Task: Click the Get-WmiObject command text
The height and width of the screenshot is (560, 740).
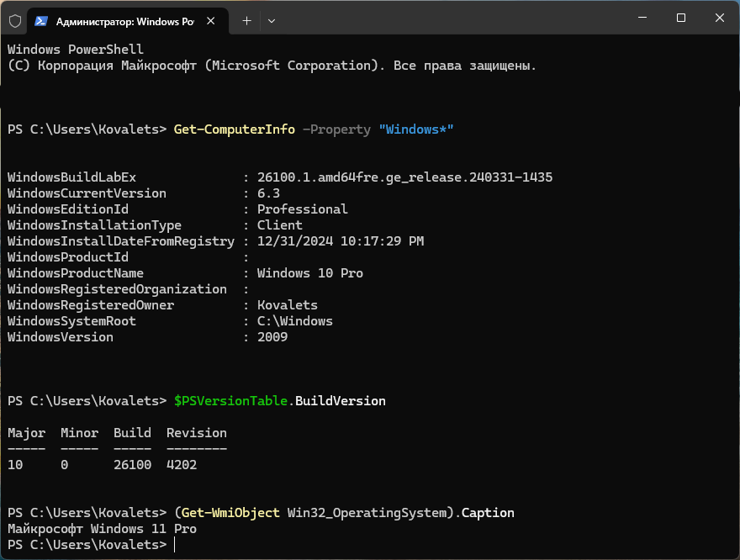Action: pyautogui.click(x=230, y=513)
